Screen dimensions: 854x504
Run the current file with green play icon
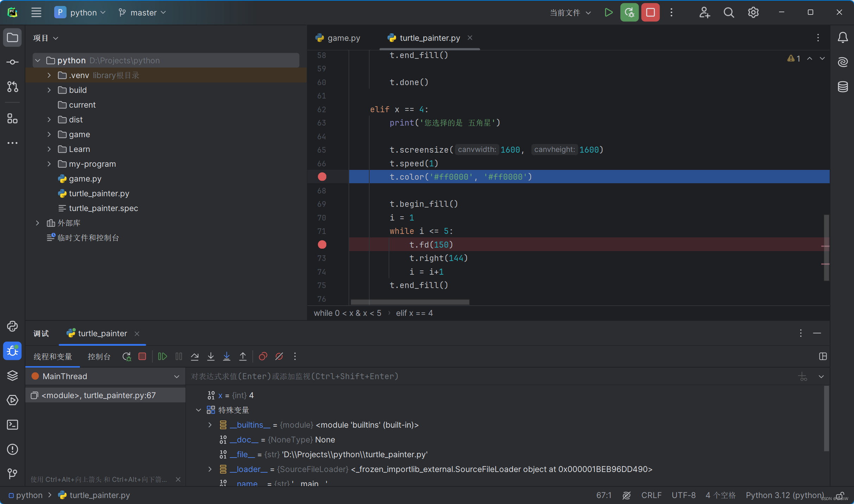(608, 13)
